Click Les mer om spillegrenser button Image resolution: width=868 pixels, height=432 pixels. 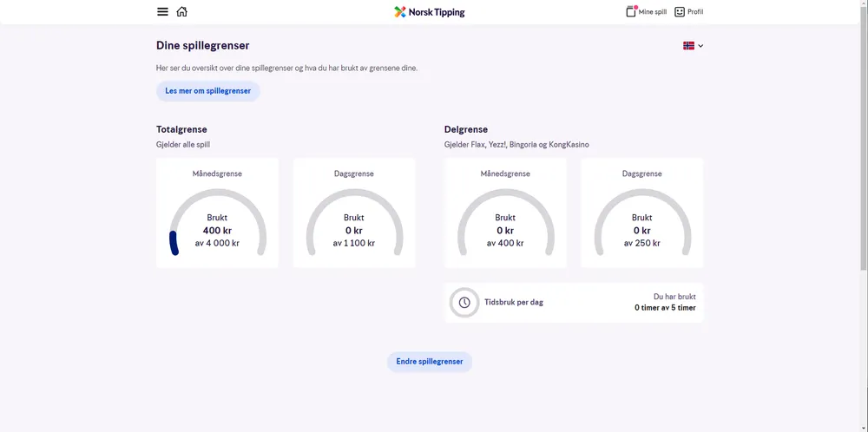pyautogui.click(x=208, y=91)
